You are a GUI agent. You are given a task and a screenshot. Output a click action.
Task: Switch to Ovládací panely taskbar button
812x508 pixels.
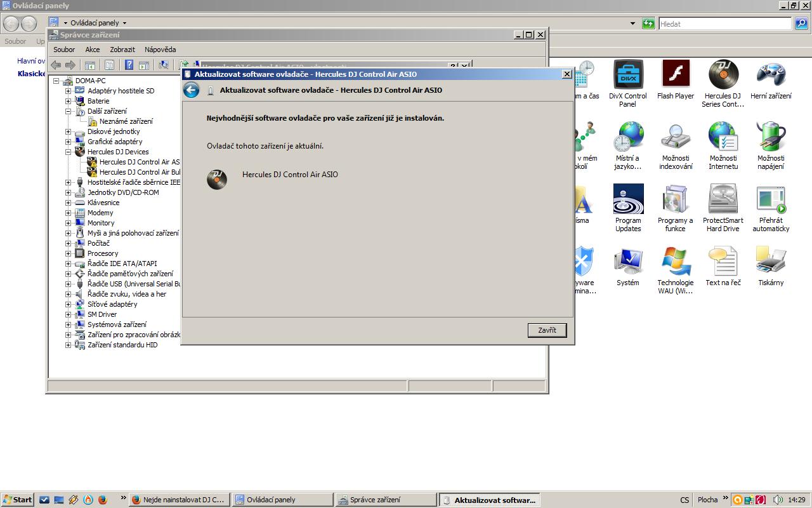coord(282,500)
